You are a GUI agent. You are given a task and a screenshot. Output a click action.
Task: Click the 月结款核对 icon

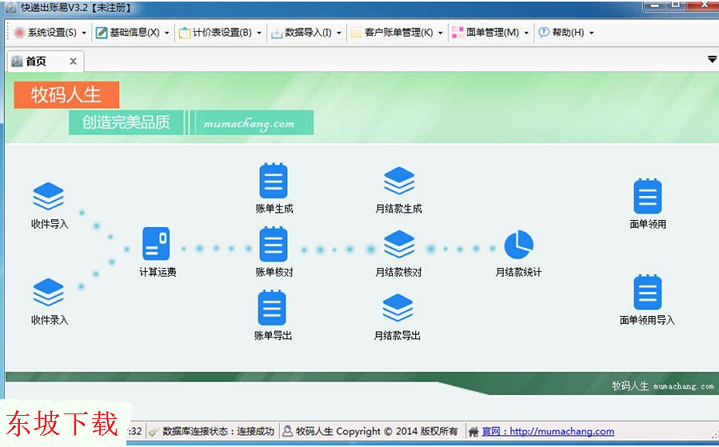[398, 244]
